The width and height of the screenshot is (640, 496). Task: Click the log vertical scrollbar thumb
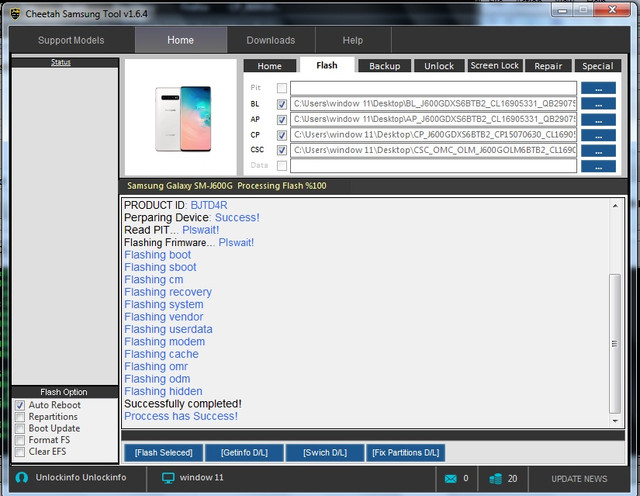(615, 344)
